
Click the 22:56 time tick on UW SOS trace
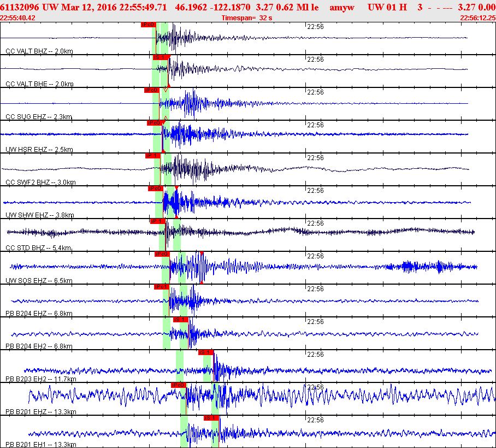[315, 256]
